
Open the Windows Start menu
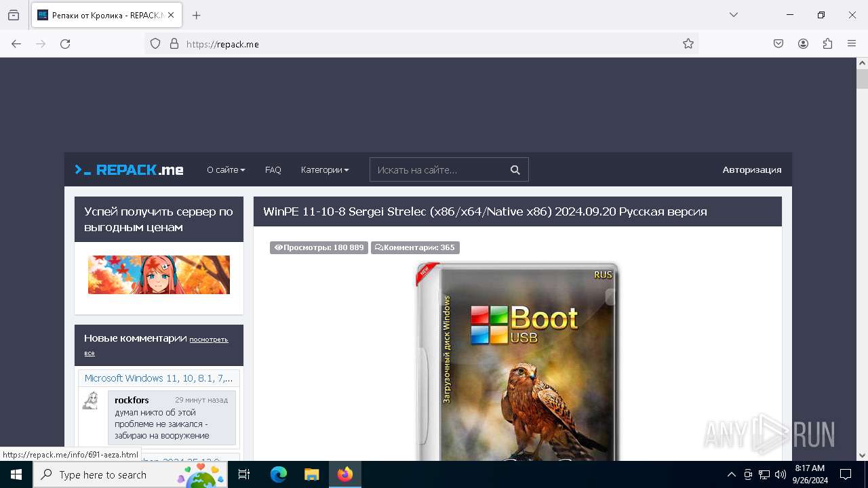(16, 474)
